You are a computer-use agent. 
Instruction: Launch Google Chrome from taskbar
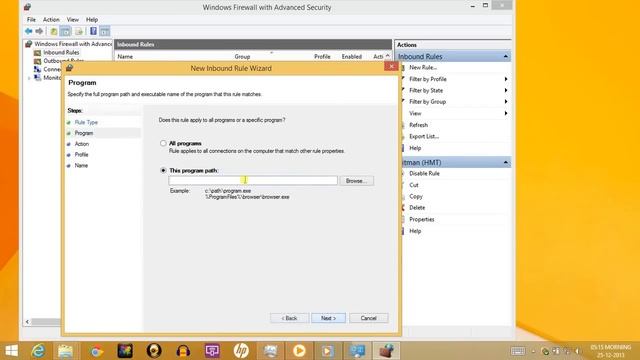96,351
